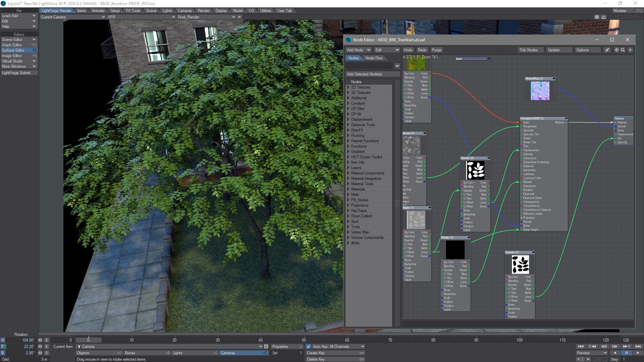The image size is (644, 362).
Task: Click the pin icon in Node Editor toolbar
Action: pos(607,50)
